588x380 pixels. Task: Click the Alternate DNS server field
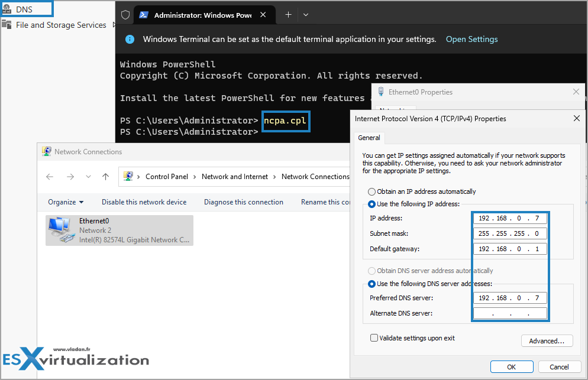coord(510,313)
